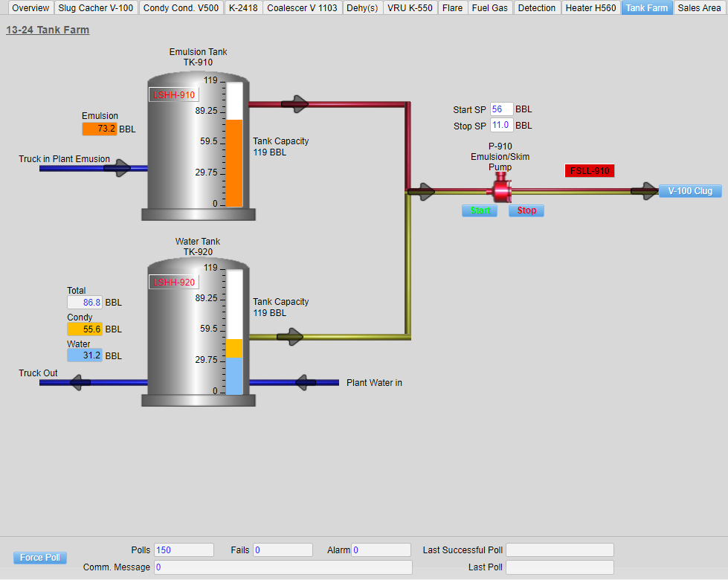Stop the P-910 emulsion pump
728x580 pixels.
tap(526, 210)
